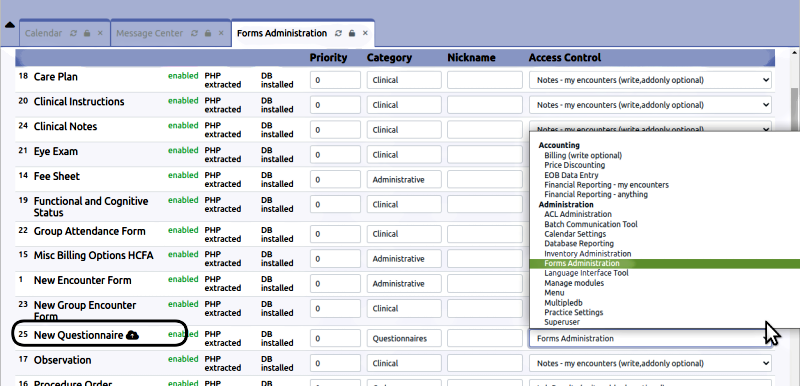Select the Forms Administration tab
Image resolution: width=800 pixels, height=386 pixels.
click(282, 33)
